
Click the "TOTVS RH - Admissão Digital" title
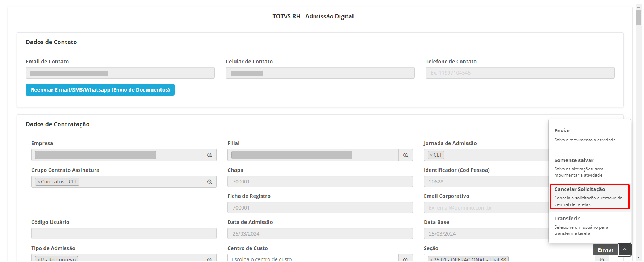coord(313,16)
